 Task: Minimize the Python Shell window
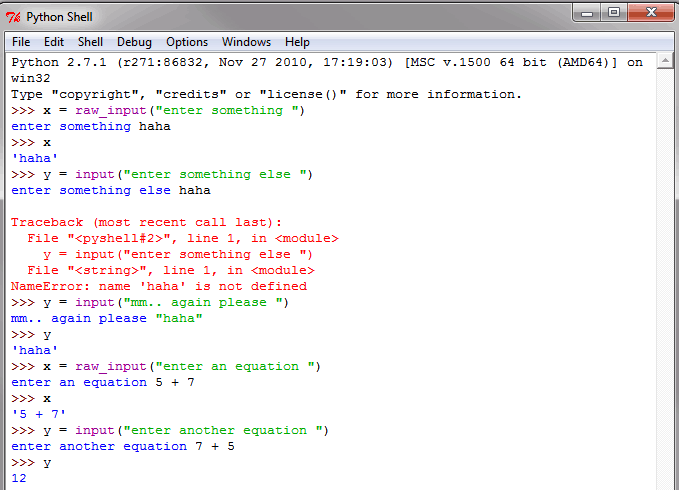point(588,13)
